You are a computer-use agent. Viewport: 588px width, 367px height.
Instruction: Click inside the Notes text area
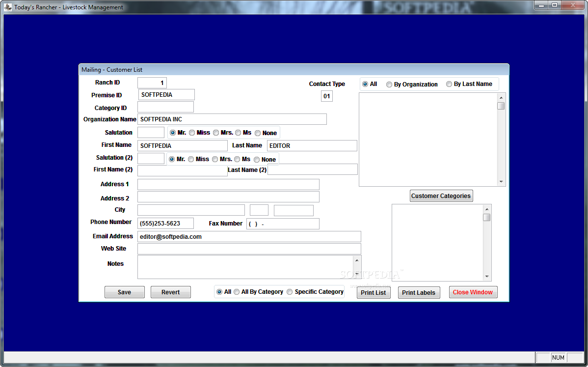(x=245, y=267)
